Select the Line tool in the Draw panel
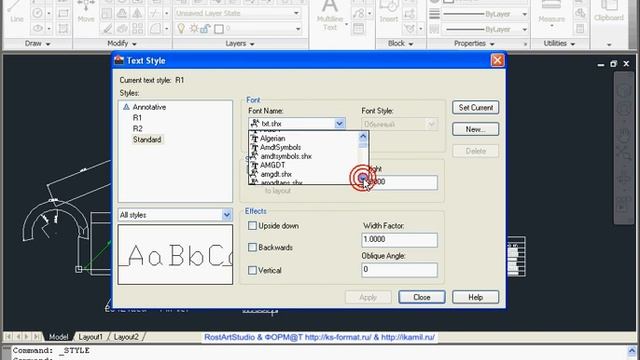The width and height of the screenshot is (640, 360). tap(16, 12)
